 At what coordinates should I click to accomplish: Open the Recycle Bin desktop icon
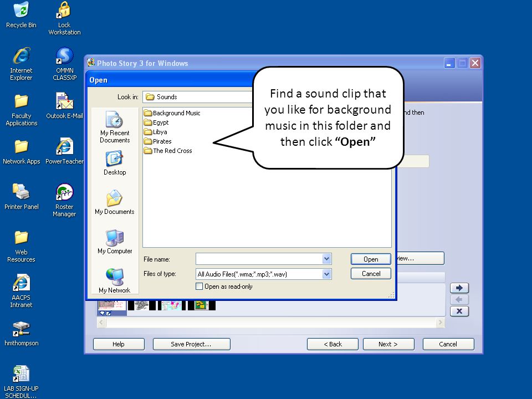(x=21, y=15)
